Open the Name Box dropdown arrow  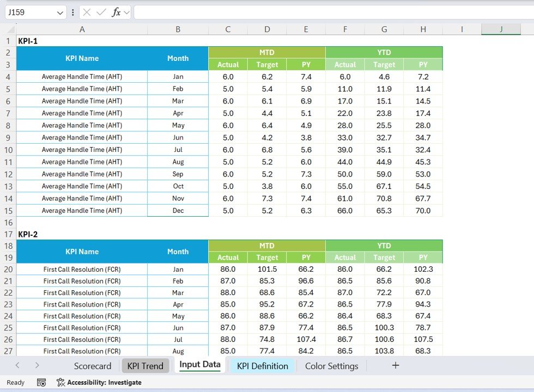pos(59,11)
